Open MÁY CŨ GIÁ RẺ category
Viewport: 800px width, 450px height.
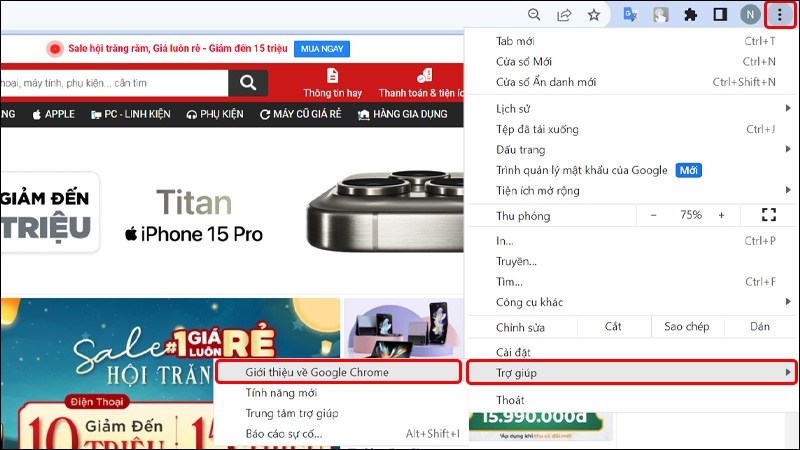[301, 114]
